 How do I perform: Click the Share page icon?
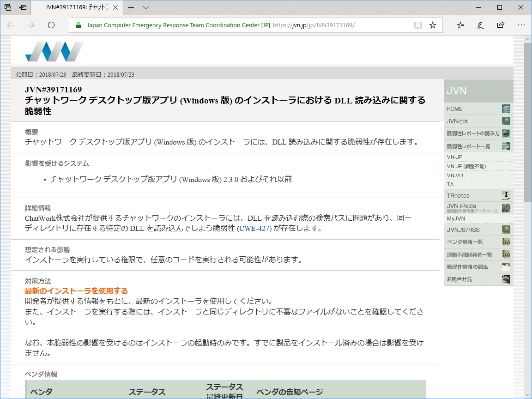pyautogui.click(x=501, y=25)
